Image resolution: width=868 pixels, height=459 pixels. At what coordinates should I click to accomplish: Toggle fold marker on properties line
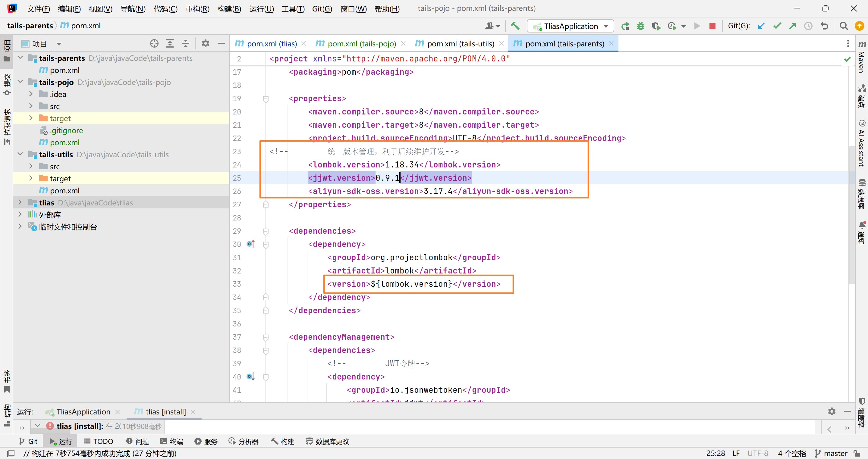[x=266, y=99]
